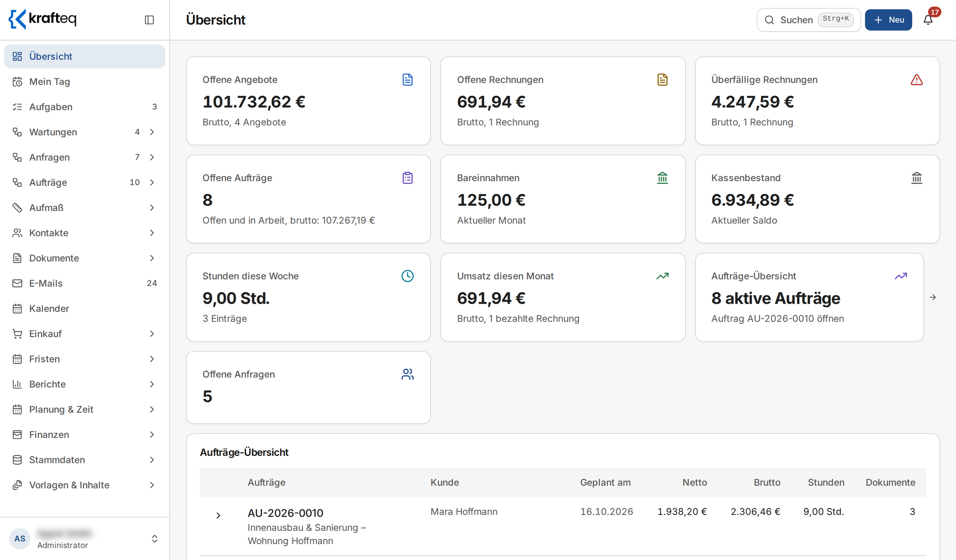Click the Neu button

coord(888,20)
